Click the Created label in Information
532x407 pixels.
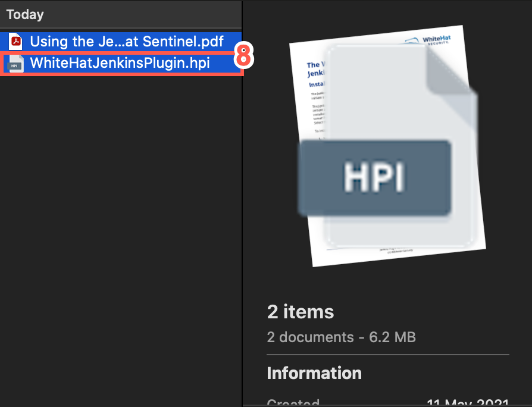pyautogui.click(x=293, y=402)
